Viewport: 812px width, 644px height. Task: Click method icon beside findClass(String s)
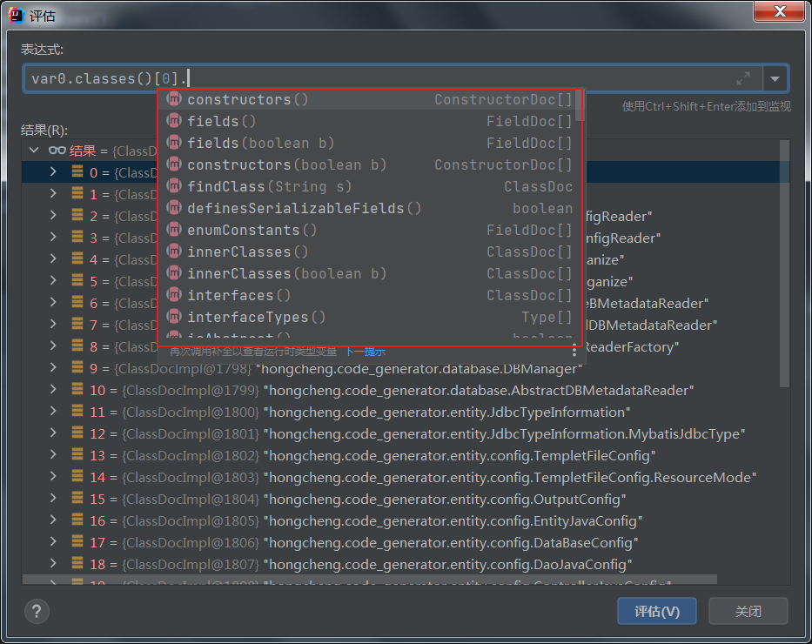[174, 185]
